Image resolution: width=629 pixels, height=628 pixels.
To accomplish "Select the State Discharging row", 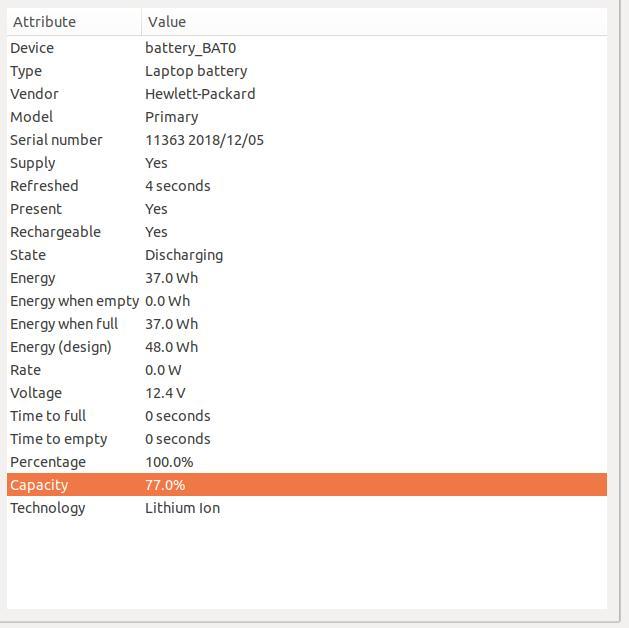I will point(307,255).
